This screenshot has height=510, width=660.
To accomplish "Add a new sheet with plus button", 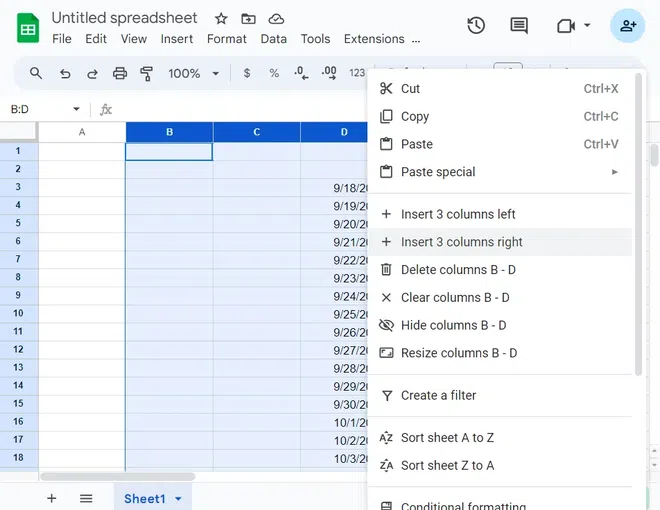I will (52, 498).
